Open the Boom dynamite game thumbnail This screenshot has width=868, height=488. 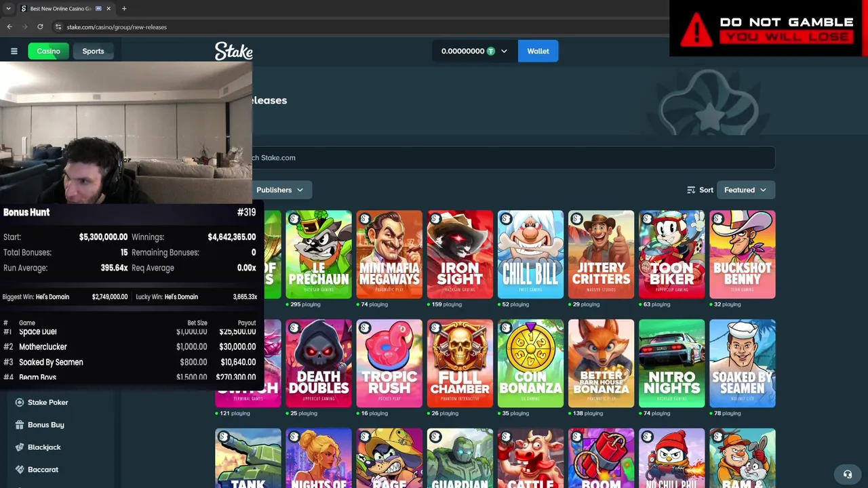pyautogui.click(x=601, y=458)
